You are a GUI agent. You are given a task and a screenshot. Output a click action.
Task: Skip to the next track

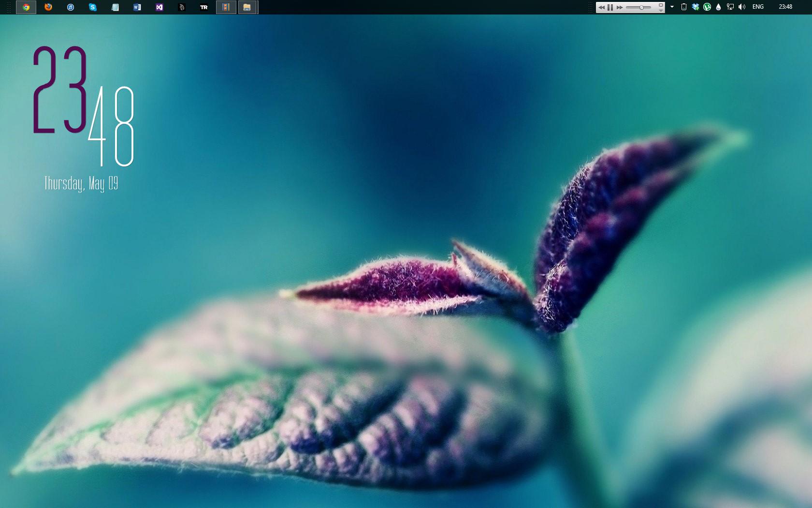[x=620, y=7]
